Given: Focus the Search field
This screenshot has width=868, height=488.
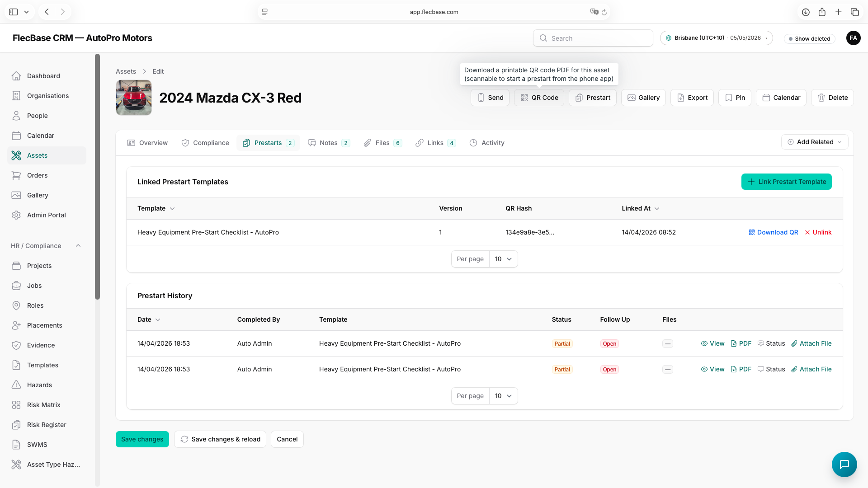Looking at the screenshot, I should click(x=593, y=38).
